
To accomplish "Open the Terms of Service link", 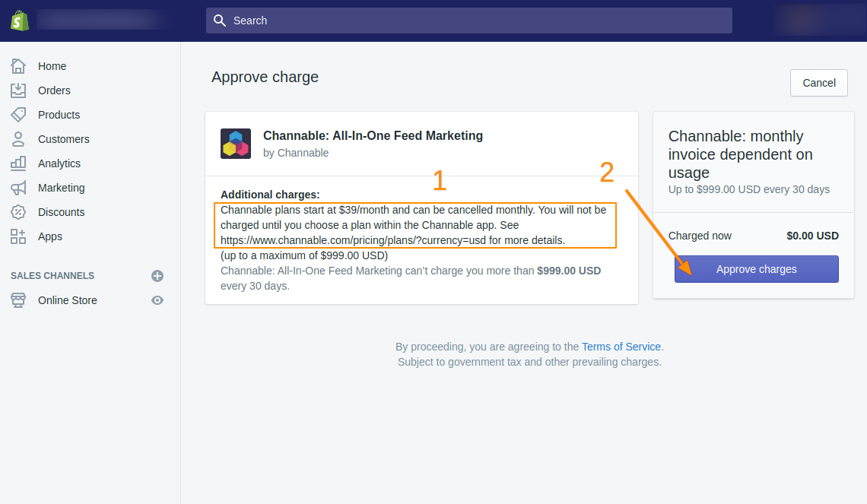I will tap(621, 347).
